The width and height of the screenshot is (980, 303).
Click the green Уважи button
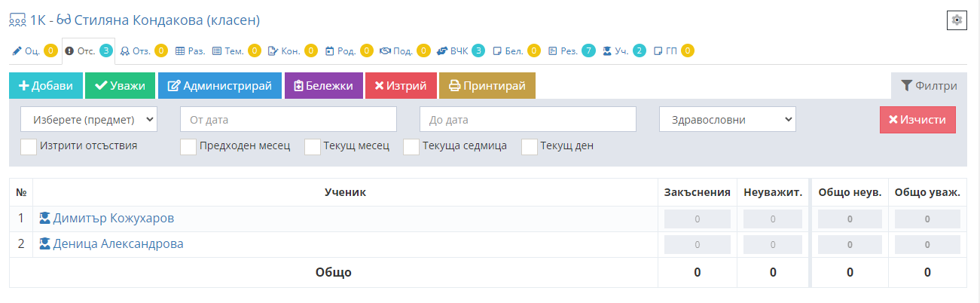pos(121,86)
